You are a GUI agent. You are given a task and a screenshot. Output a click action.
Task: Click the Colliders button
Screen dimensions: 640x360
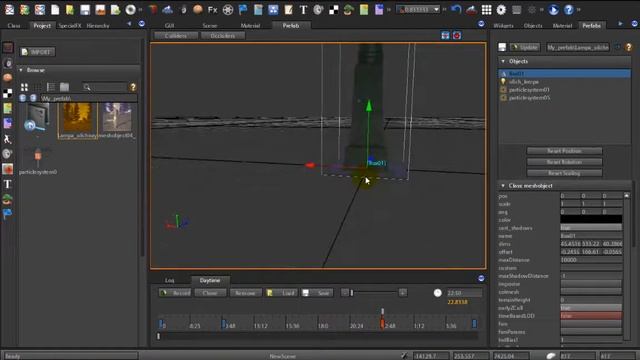pyautogui.click(x=176, y=36)
